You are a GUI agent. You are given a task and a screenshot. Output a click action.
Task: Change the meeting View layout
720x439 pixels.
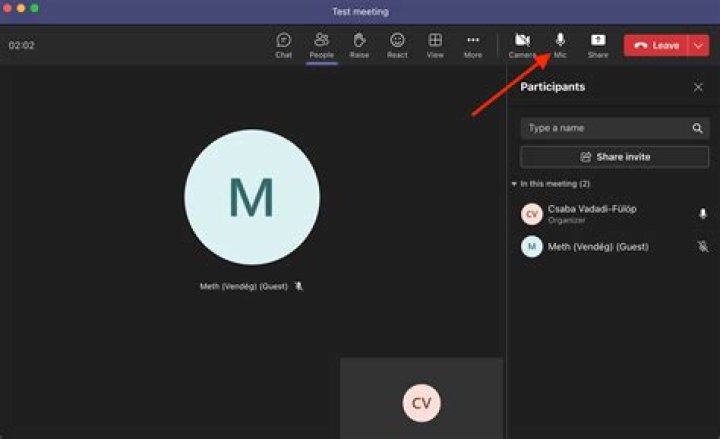(x=435, y=45)
